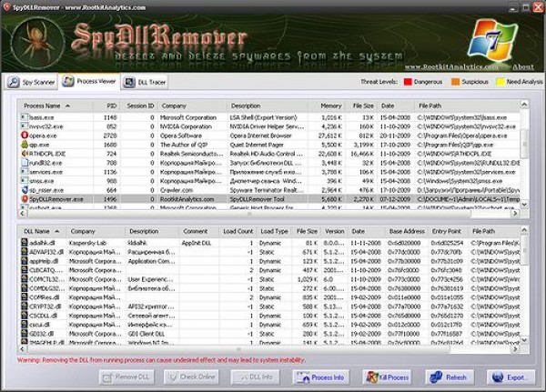
Task: Click the nvsvc32.exe process icon
Action: [25, 126]
